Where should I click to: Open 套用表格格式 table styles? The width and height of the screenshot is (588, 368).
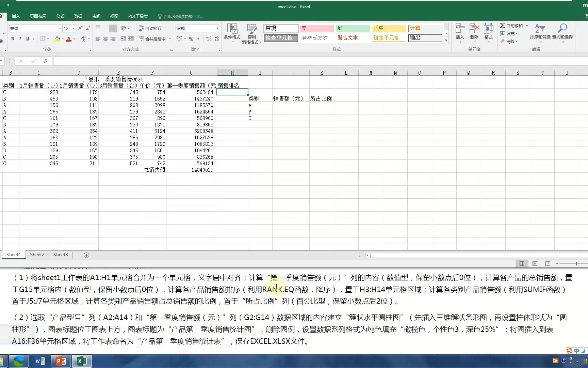[x=252, y=34]
